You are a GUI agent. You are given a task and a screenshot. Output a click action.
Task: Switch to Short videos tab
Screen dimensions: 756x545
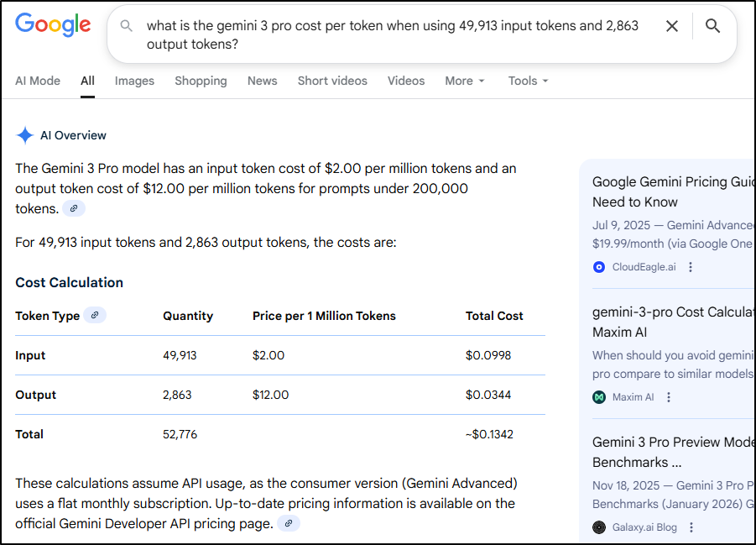tap(332, 81)
